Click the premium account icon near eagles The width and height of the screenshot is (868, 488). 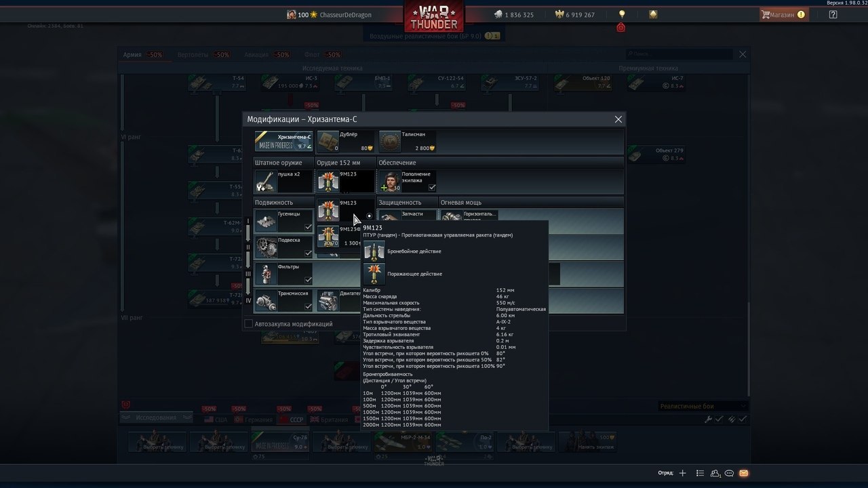point(653,14)
